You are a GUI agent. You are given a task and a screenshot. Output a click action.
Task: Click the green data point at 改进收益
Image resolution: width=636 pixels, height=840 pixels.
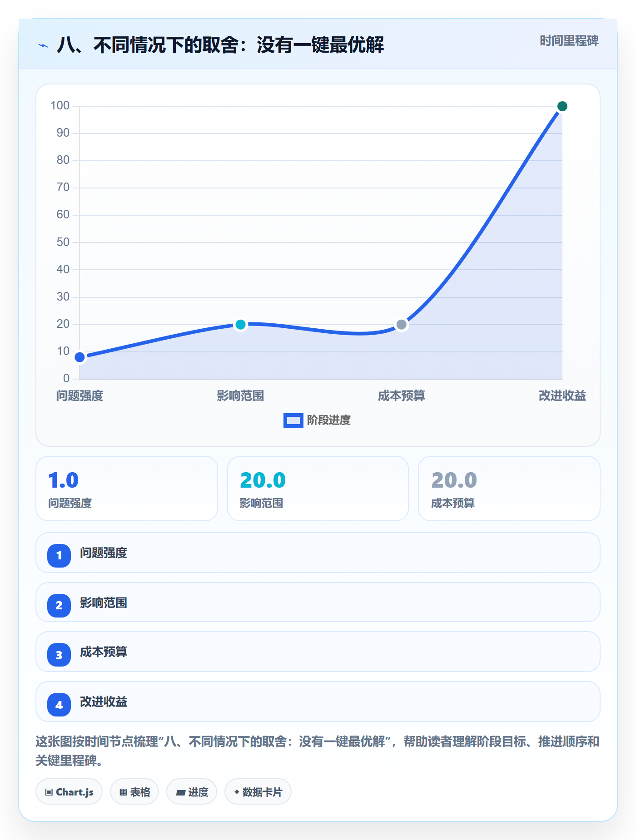(562, 106)
